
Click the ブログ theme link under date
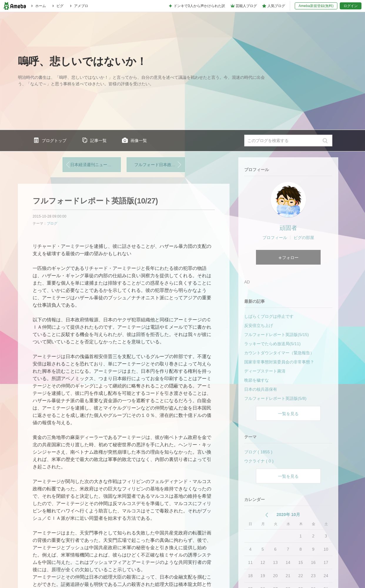pos(52,223)
